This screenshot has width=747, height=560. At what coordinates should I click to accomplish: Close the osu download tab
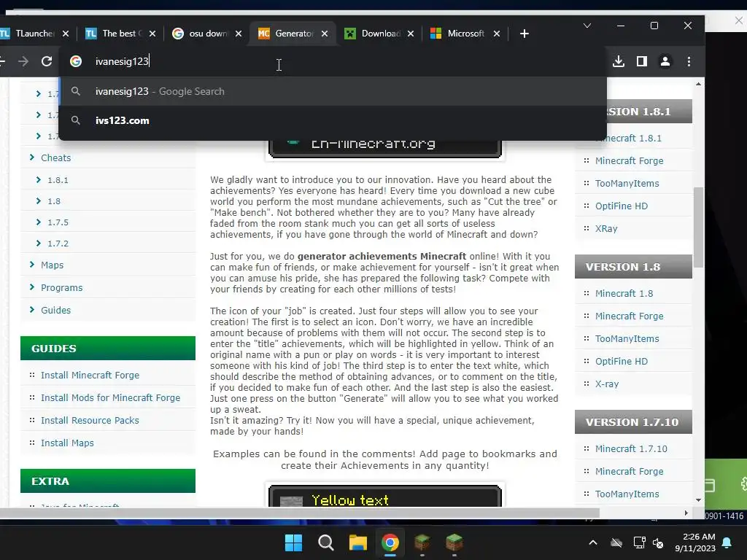[239, 34]
